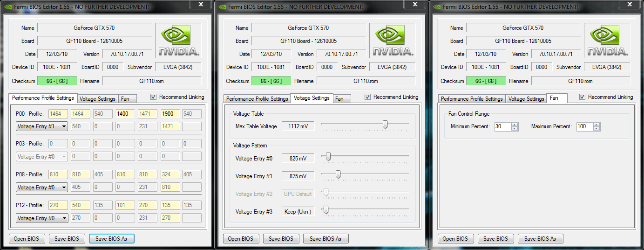Click Save BIOS As in the Fan window

(x=541, y=238)
